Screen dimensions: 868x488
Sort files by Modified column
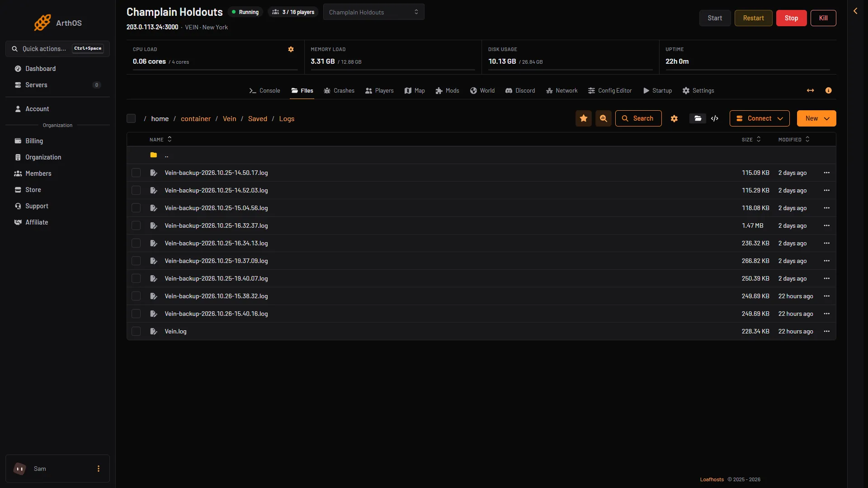click(794, 140)
